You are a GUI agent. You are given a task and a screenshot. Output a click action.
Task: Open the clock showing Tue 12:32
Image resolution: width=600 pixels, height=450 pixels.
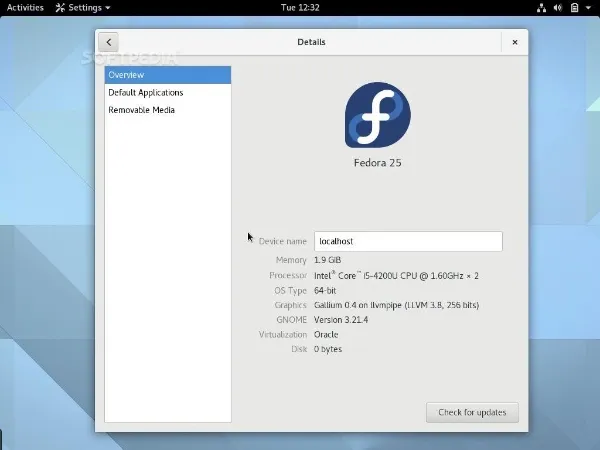(x=299, y=7)
